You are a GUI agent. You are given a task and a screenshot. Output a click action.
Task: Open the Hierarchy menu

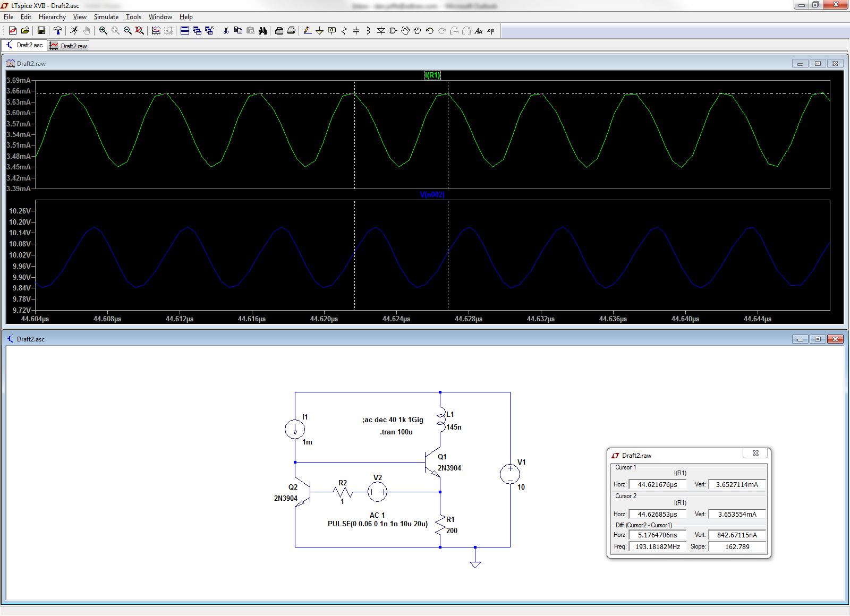click(x=52, y=17)
